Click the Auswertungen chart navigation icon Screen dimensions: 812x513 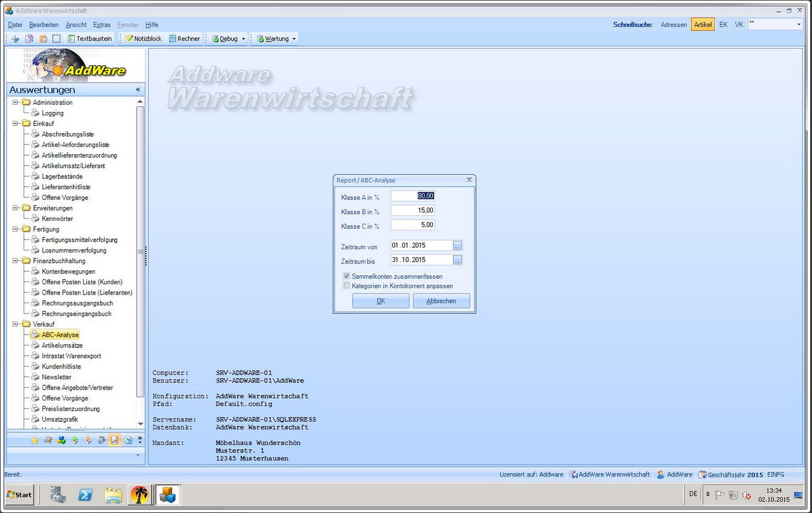click(115, 440)
